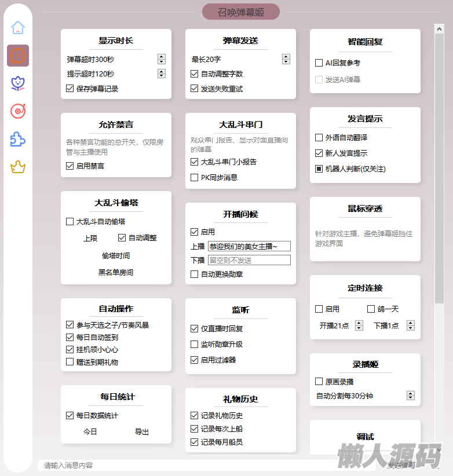Toggle 每日数据统计 checkbox
Viewport: 453px width, 476px height.
tap(70, 415)
